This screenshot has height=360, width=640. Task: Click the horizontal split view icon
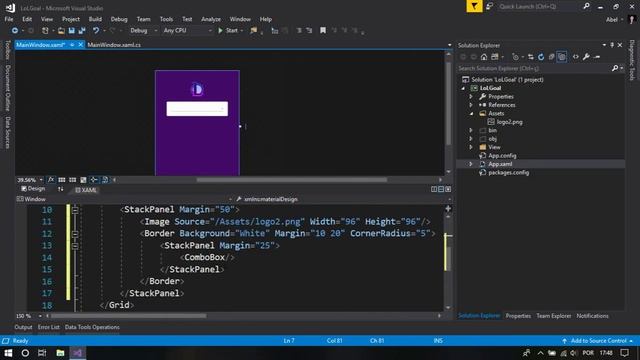pyautogui.click(x=441, y=189)
